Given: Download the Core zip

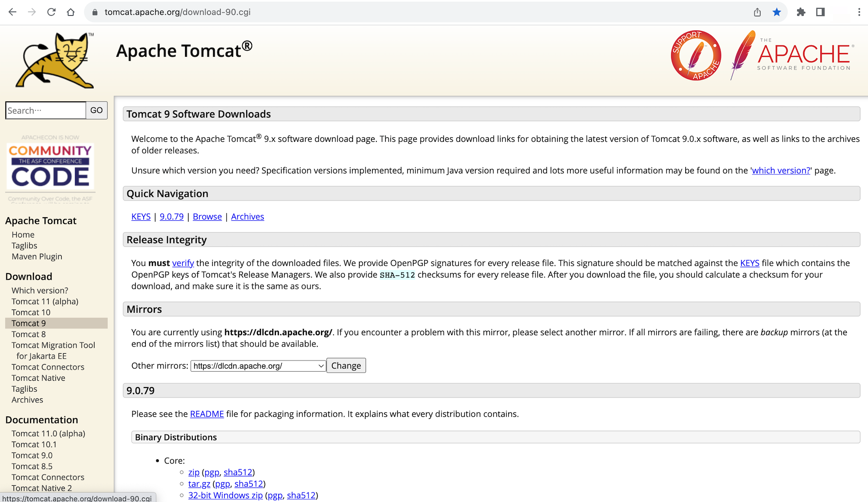Looking at the screenshot, I should (x=194, y=472).
